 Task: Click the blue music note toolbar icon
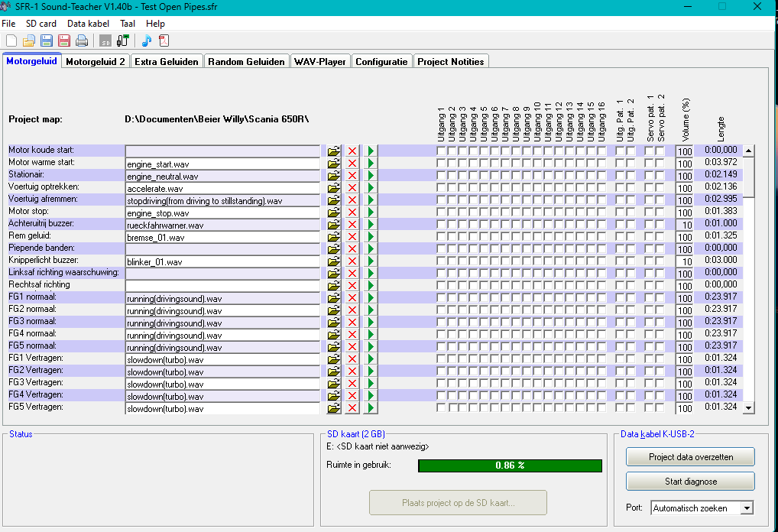(x=147, y=41)
